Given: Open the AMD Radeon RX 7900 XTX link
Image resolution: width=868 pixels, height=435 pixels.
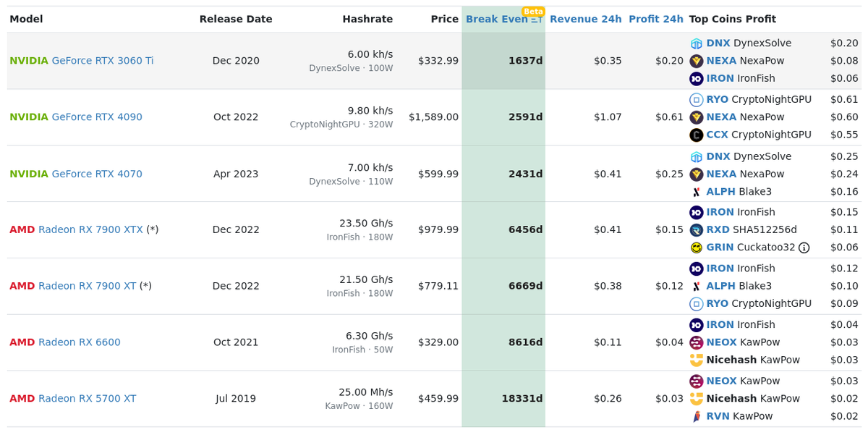Looking at the screenshot, I should tap(76, 229).
